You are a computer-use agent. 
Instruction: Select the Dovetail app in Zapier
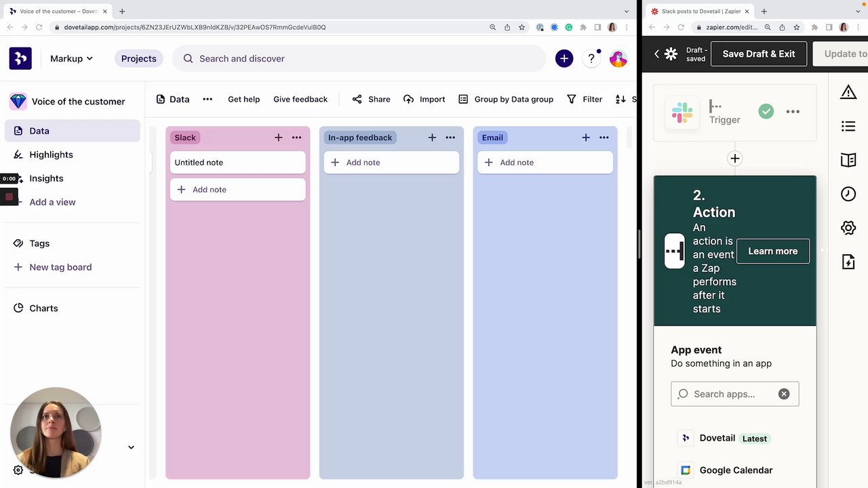[735, 439]
